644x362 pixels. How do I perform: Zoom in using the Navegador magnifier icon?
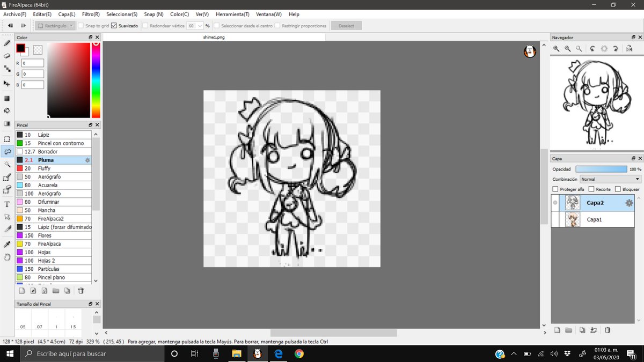click(x=556, y=49)
